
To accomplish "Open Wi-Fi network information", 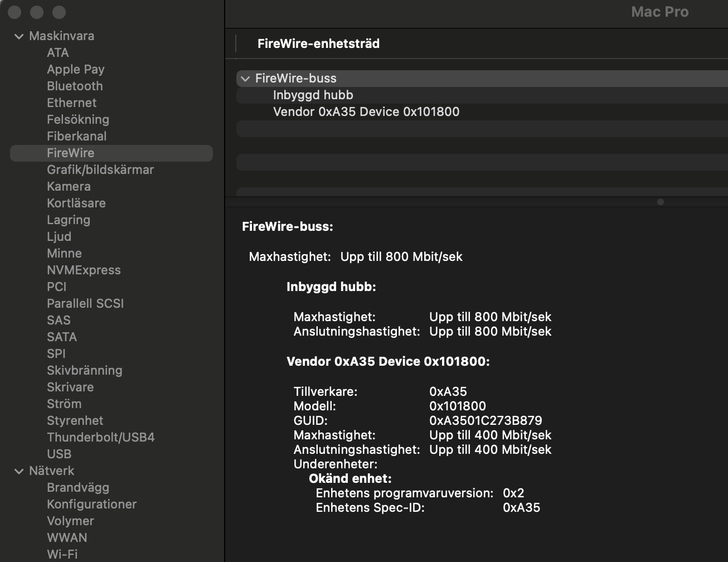I will tap(62, 554).
